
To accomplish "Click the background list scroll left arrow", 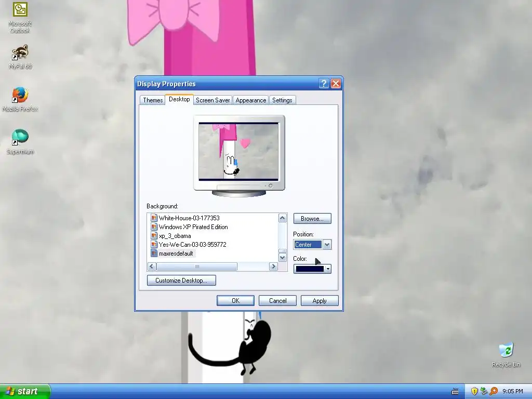I will click(152, 267).
